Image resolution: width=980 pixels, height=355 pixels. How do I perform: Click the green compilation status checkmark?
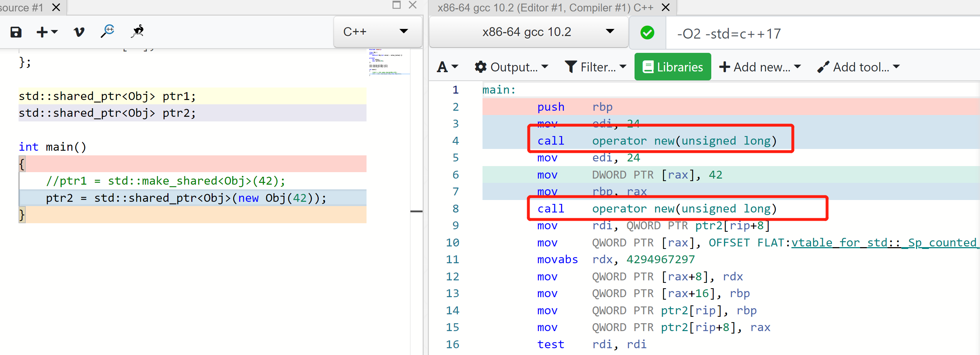tap(647, 33)
